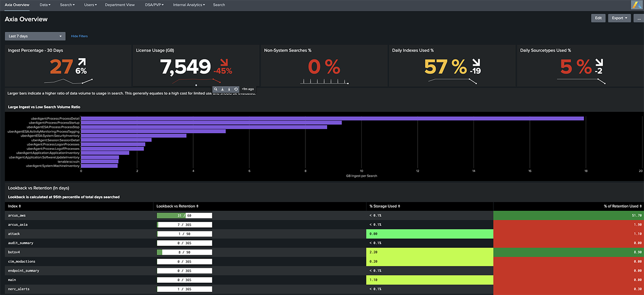Refresh the panel using the refresh icon
The image size is (644, 295).
[x=236, y=89]
